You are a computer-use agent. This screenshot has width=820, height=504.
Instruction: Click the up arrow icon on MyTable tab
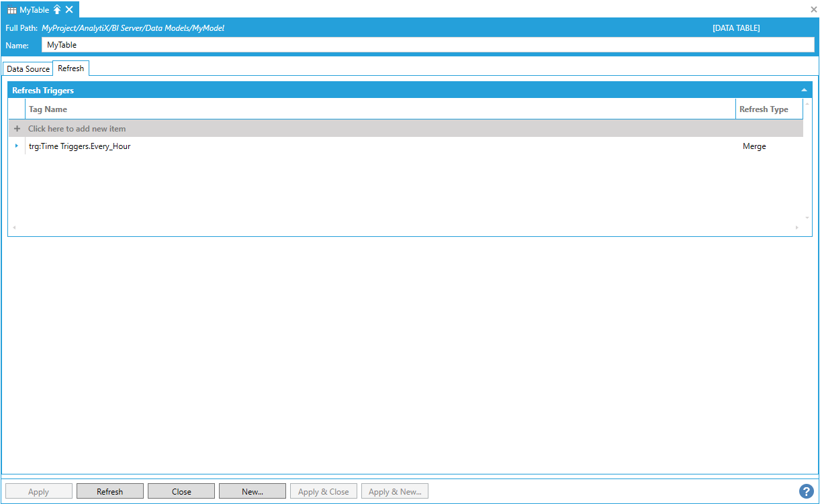pyautogui.click(x=57, y=9)
